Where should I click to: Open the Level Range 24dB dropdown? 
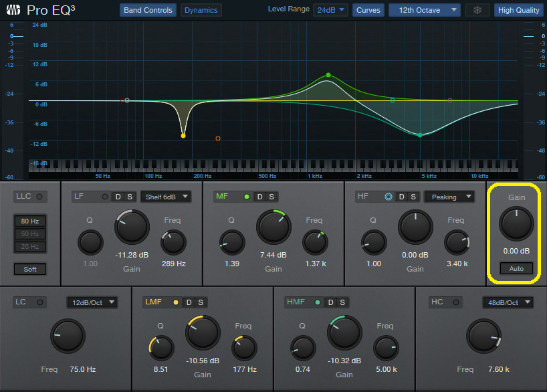(x=330, y=10)
